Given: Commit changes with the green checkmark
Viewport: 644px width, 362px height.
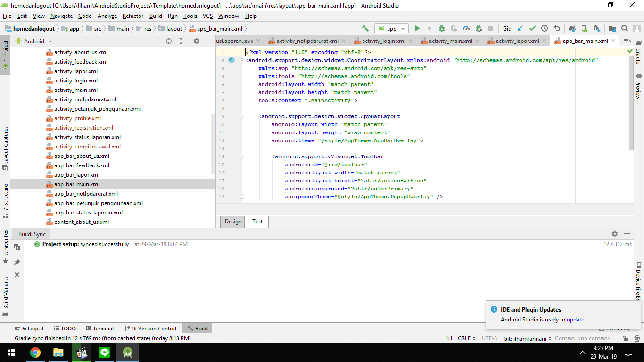Looking at the screenshot, I should coord(532,28).
